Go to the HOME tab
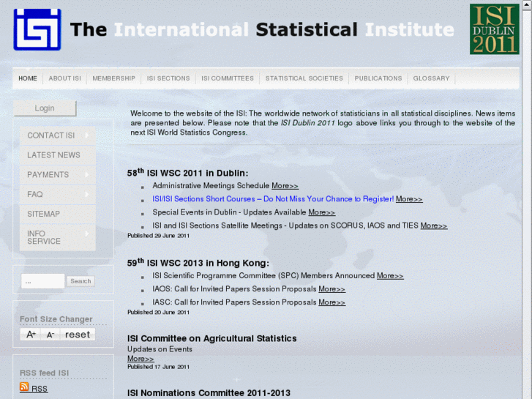The image size is (532, 399). tap(28, 78)
